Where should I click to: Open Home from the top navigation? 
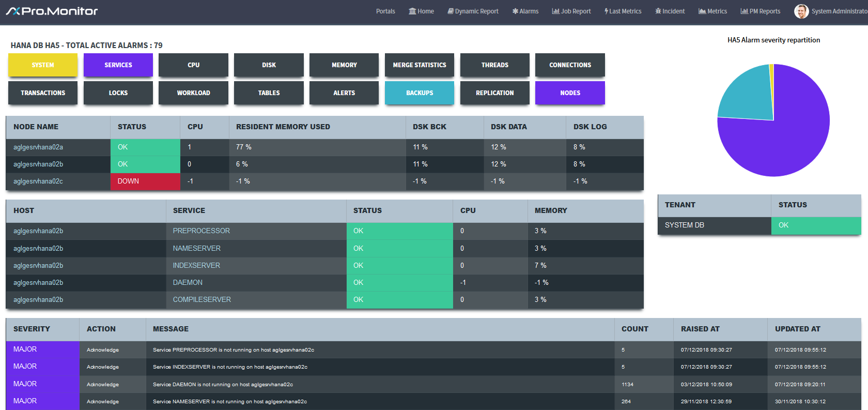tap(421, 11)
